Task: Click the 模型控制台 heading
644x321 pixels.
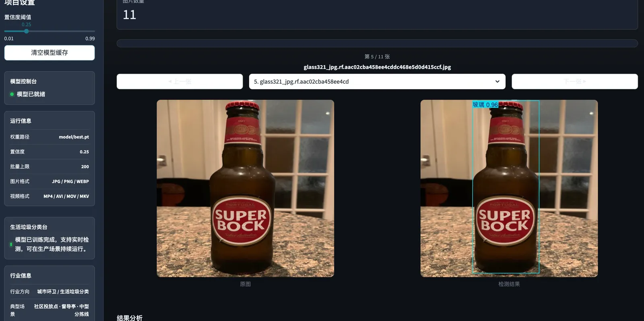Action: click(x=23, y=81)
